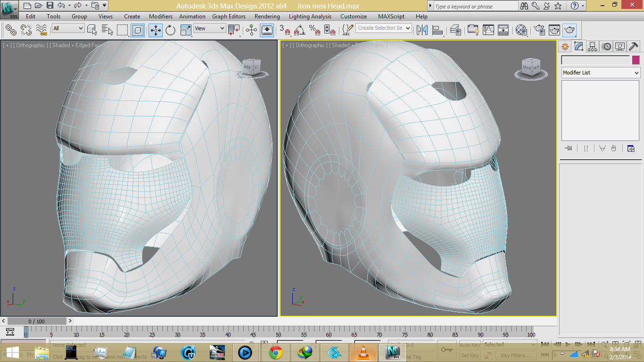Open the 3ds Max application menu button
The image size is (644, 362).
pyautogui.click(x=9, y=9)
